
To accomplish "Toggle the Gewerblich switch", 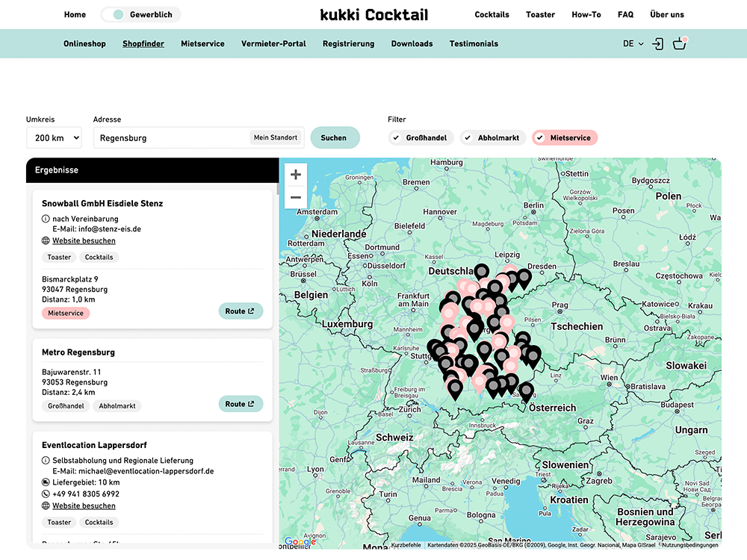I will [x=118, y=14].
